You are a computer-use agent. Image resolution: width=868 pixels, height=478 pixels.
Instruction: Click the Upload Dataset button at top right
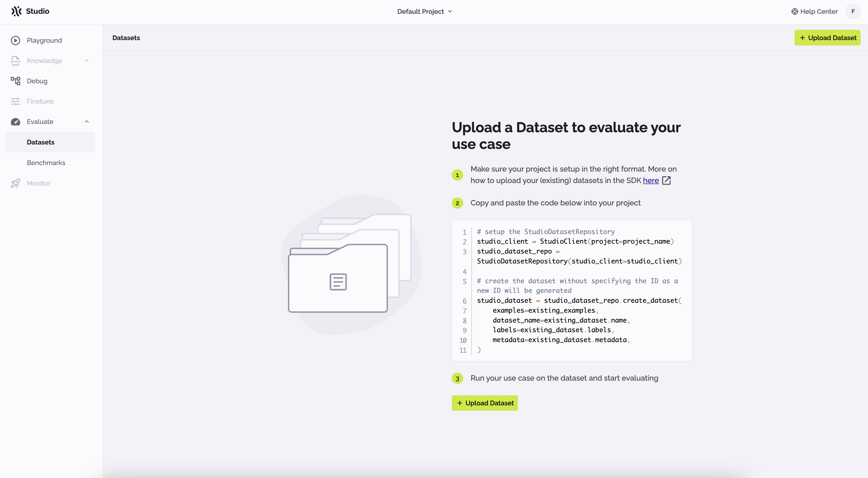(x=827, y=37)
